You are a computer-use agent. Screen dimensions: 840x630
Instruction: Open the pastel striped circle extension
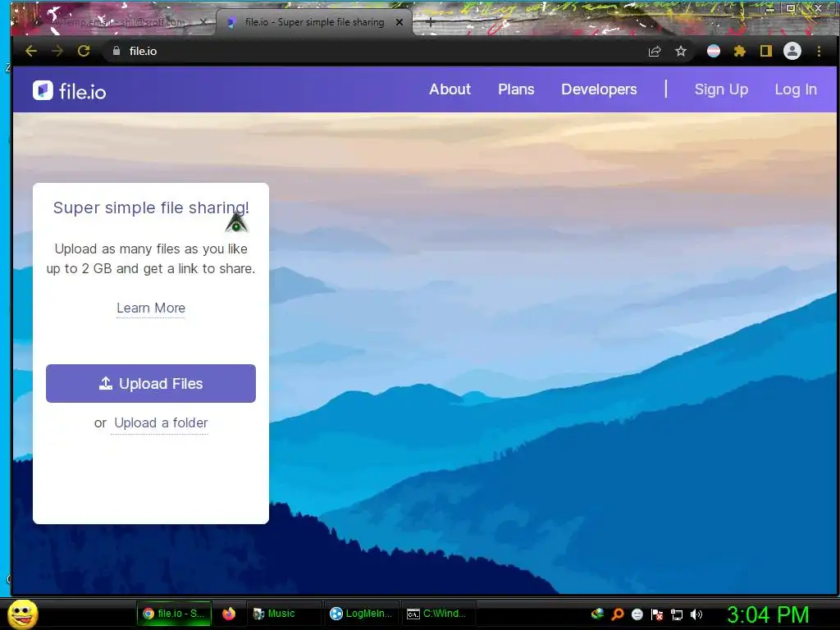tap(714, 51)
